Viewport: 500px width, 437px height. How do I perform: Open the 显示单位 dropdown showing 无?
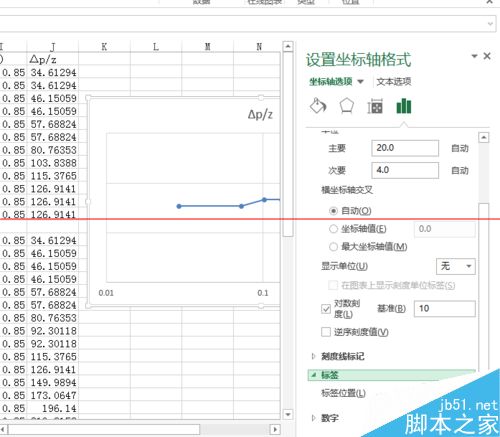pyautogui.click(x=456, y=266)
